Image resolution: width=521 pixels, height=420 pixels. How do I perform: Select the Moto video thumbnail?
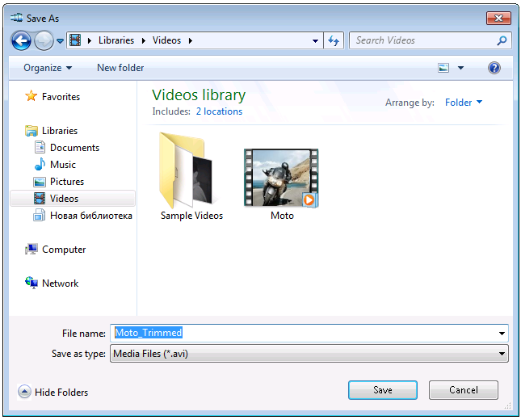(281, 178)
